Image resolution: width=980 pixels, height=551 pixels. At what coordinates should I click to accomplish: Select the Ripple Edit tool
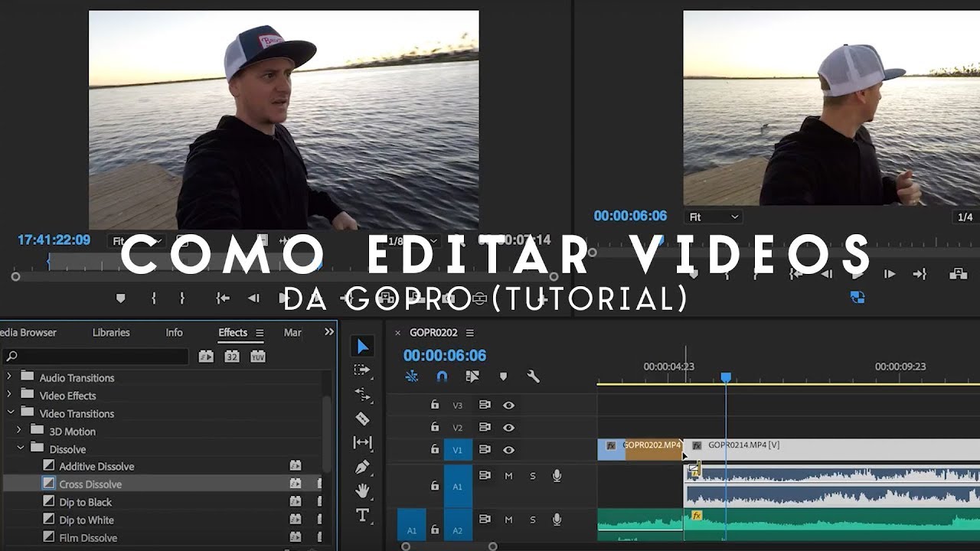coord(362,395)
